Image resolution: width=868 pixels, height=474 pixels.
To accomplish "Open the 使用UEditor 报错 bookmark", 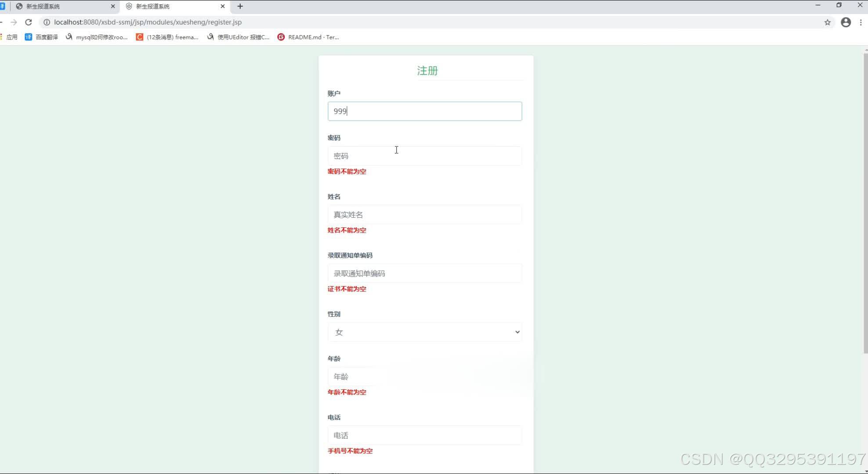I will 238,37.
